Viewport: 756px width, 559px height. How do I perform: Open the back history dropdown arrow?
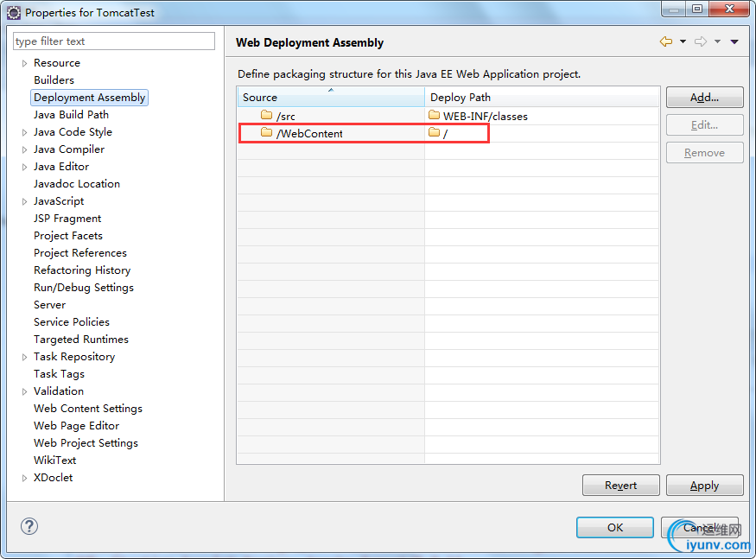click(x=683, y=42)
